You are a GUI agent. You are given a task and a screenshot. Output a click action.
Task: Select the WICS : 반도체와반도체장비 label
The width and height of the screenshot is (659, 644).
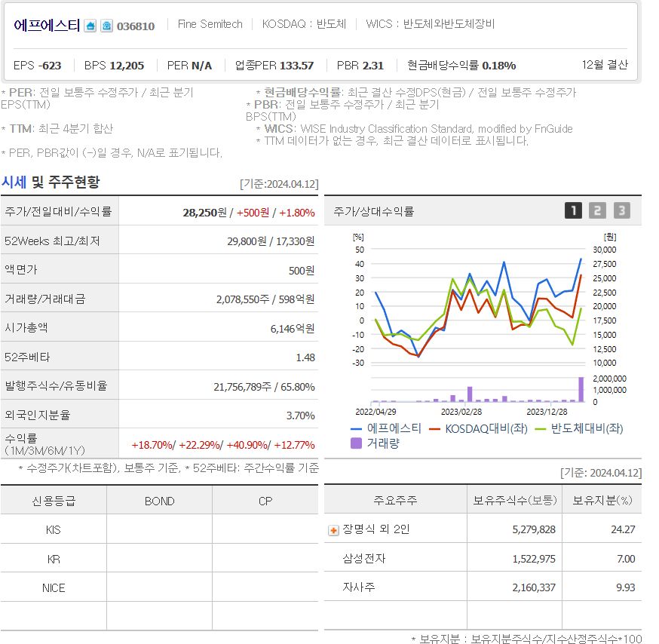click(431, 24)
